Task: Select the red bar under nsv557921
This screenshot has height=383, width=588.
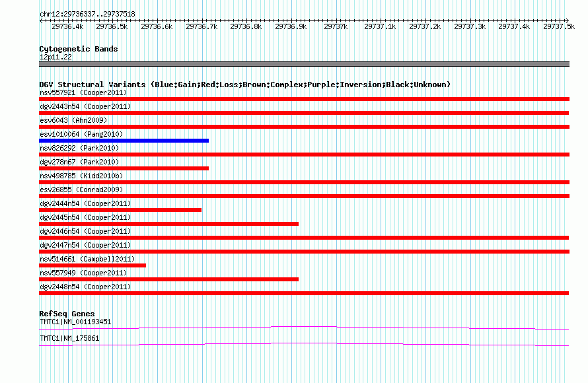Action: 304,99
